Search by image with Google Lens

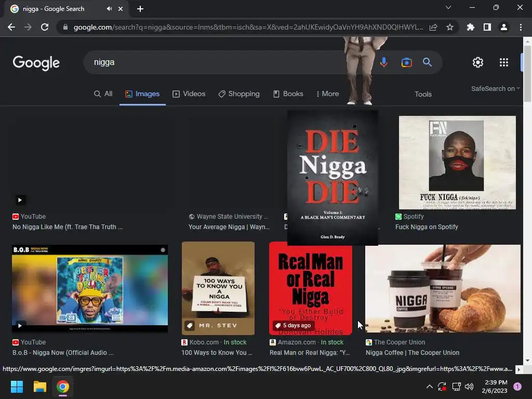(406, 62)
